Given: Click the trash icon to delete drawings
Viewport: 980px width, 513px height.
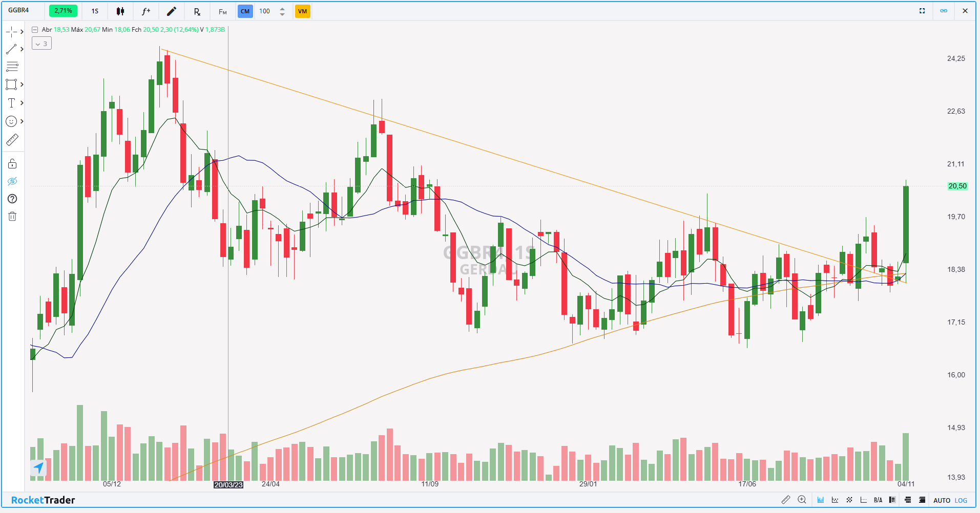Looking at the screenshot, I should pyautogui.click(x=12, y=217).
